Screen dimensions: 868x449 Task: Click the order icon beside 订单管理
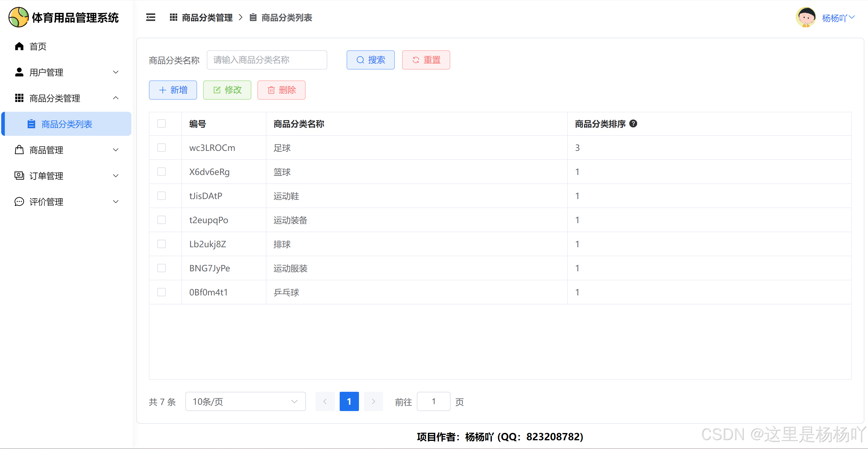coord(19,176)
